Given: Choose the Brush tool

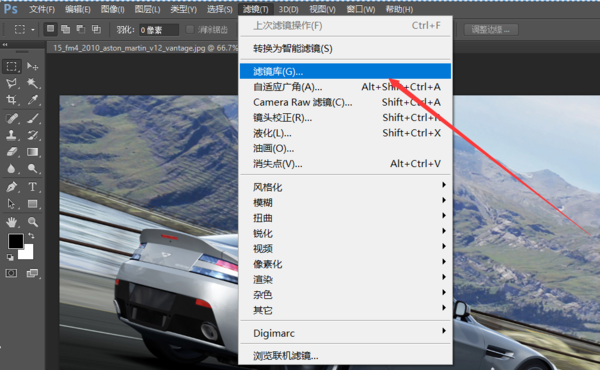Looking at the screenshot, I should click(x=32, y=118).
